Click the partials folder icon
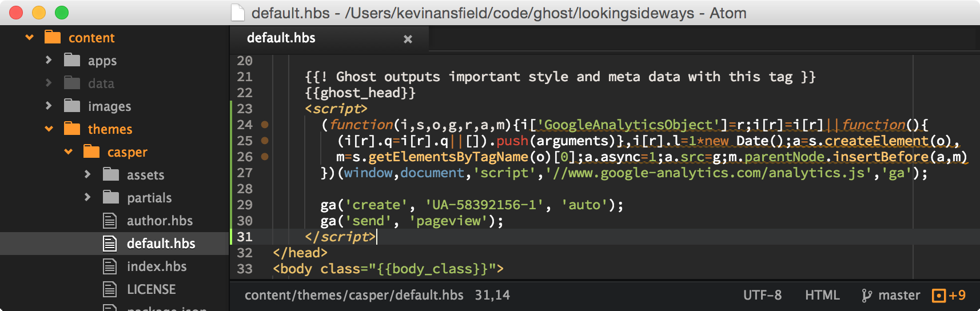 click(111, 197)
